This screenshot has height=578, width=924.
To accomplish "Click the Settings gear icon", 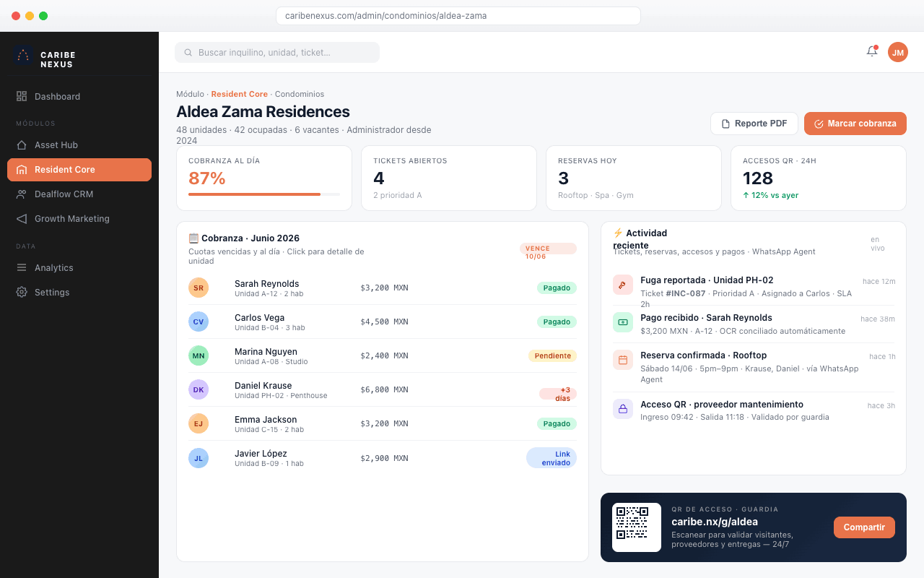I will coord(22,293).
